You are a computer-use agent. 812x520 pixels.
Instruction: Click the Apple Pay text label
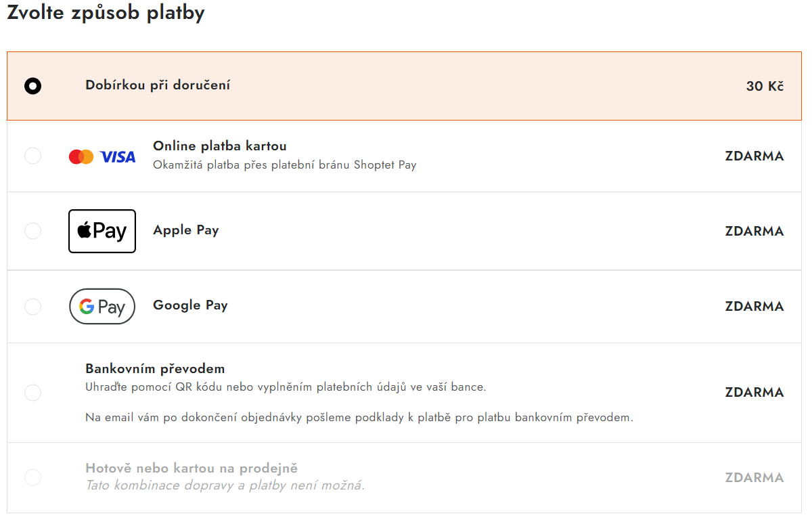(x=186, y=230)
